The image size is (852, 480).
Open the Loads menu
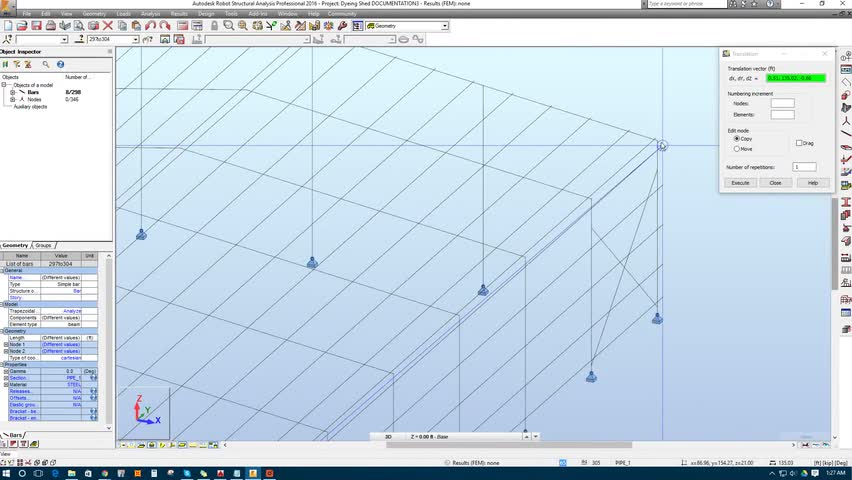(123, 14)
